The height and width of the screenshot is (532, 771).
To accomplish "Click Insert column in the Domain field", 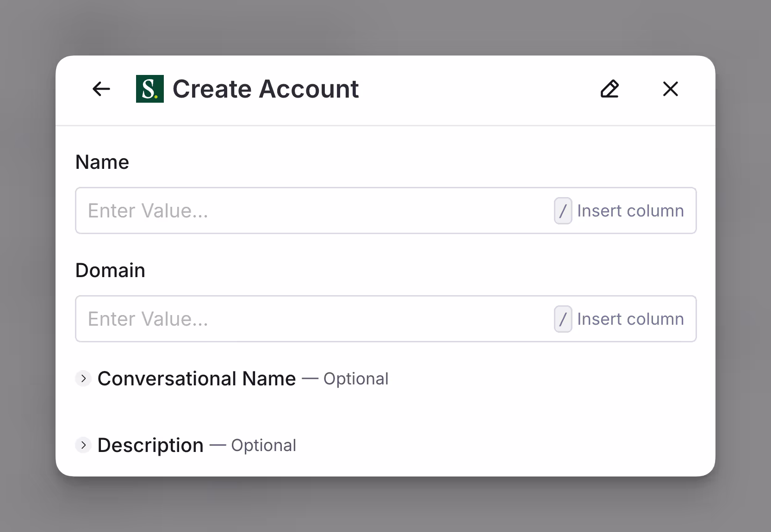I will pos(630,319).
